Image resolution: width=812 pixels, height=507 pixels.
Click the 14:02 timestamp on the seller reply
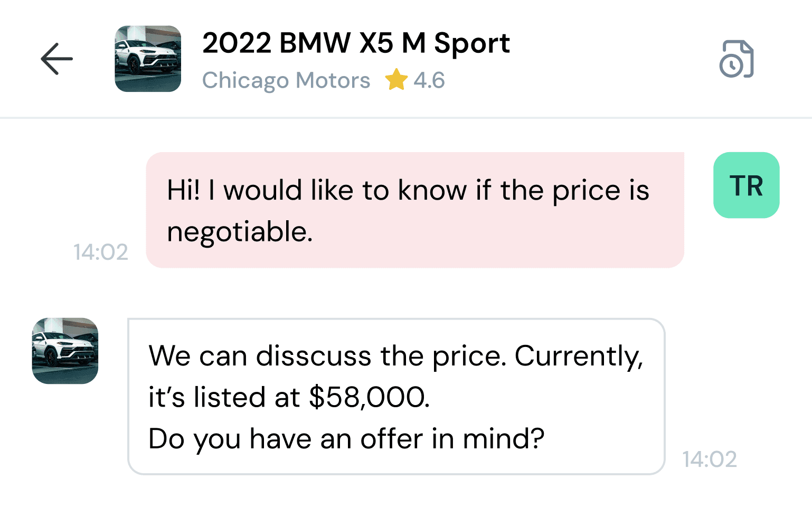point(710,459)
